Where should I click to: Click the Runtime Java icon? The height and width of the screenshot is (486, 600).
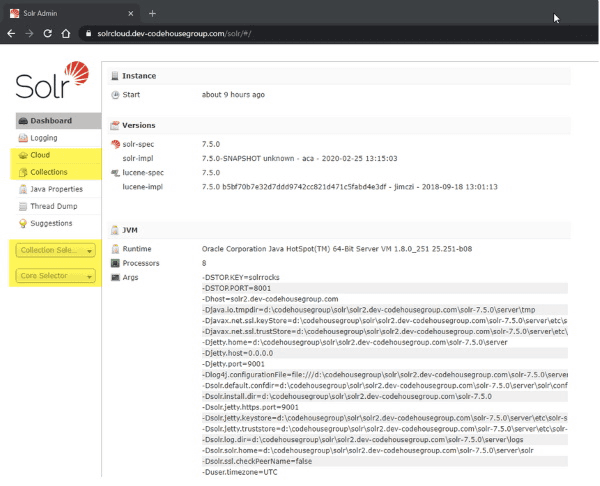coord(115,249)
